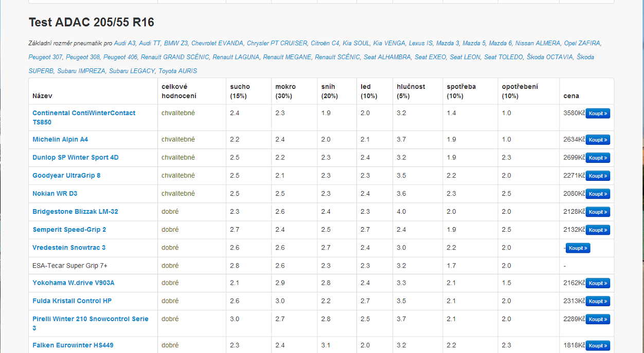Buy the Dunlop SP Winter Sport 4D
644x353 pixels.
point(597,158)
